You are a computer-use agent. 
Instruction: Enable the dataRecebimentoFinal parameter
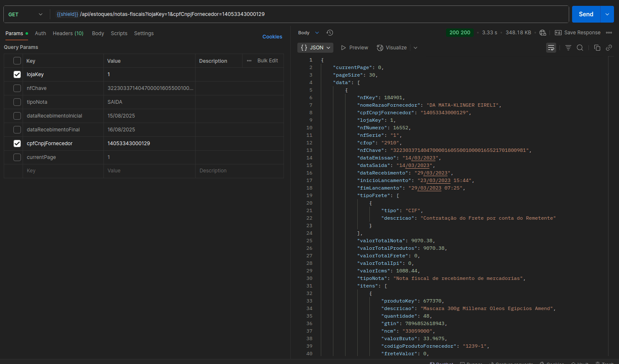pyautogui.click(x=17, y=130)
